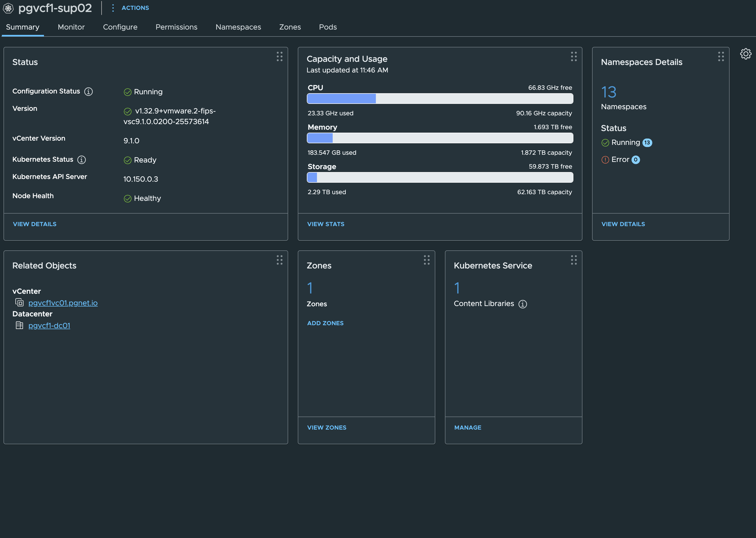Click the 13 Namespaces count

(609, 92)
